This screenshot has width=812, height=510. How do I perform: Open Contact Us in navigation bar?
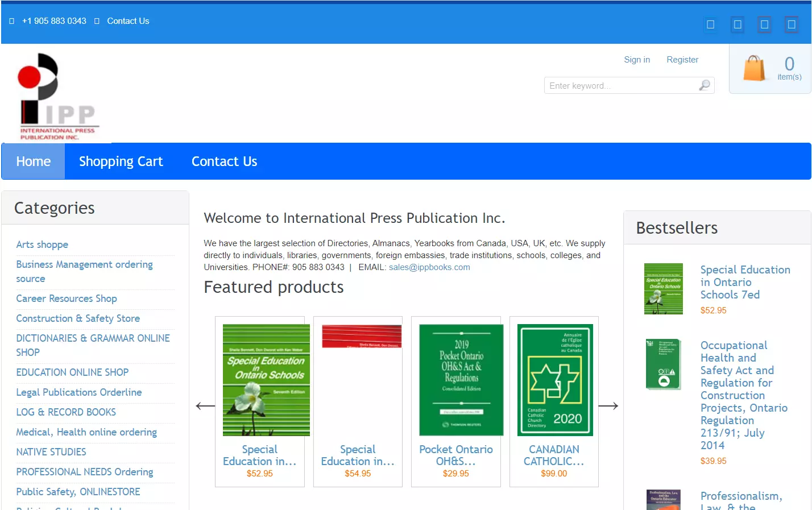(x=224, y=161)
